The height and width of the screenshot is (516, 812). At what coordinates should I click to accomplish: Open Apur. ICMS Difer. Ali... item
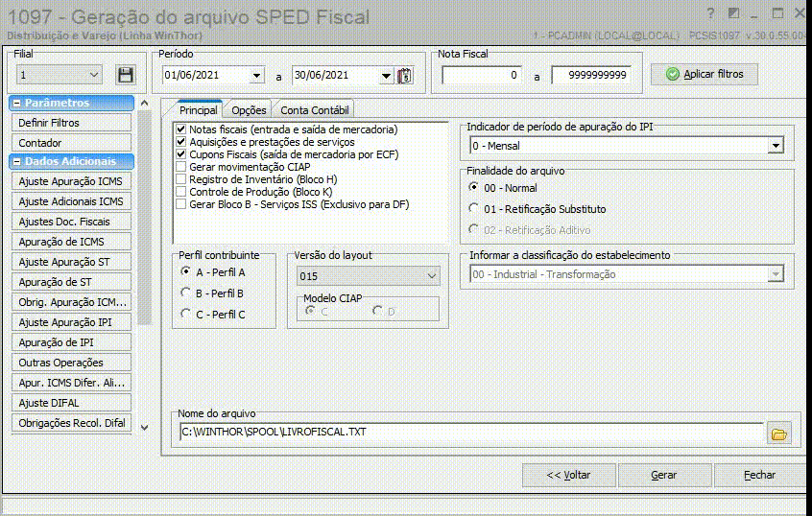click(71, 383)
